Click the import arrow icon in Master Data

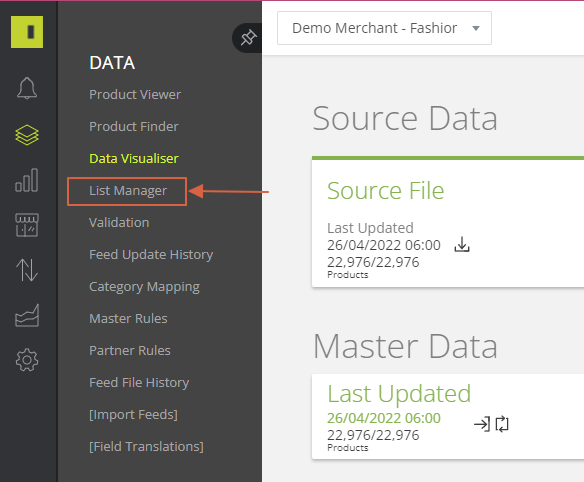482,424
